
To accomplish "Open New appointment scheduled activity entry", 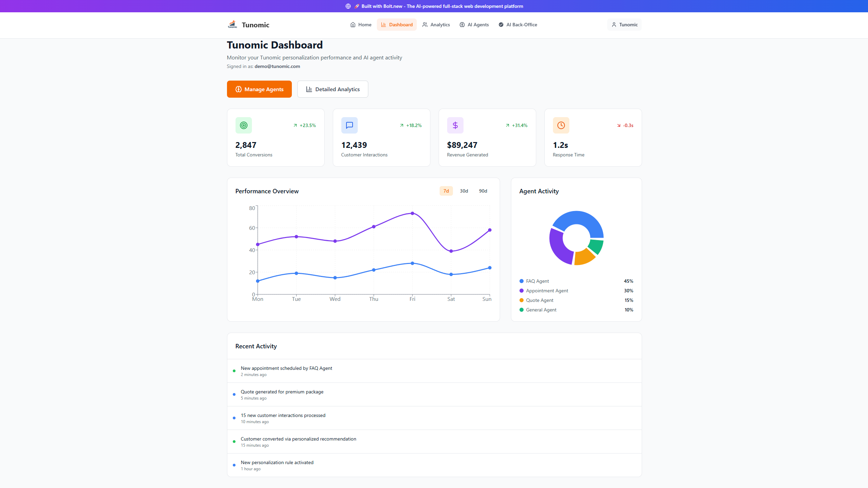I will point(286,368).
